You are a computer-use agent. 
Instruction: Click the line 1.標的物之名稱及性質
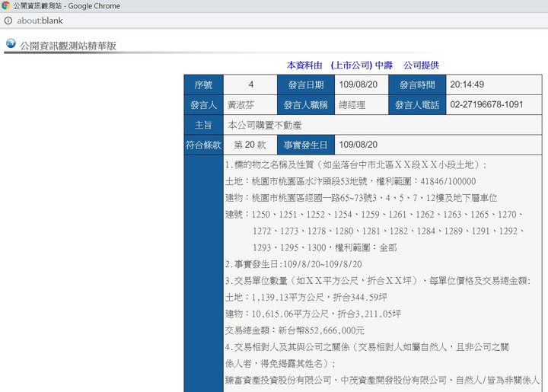[355, 164]
